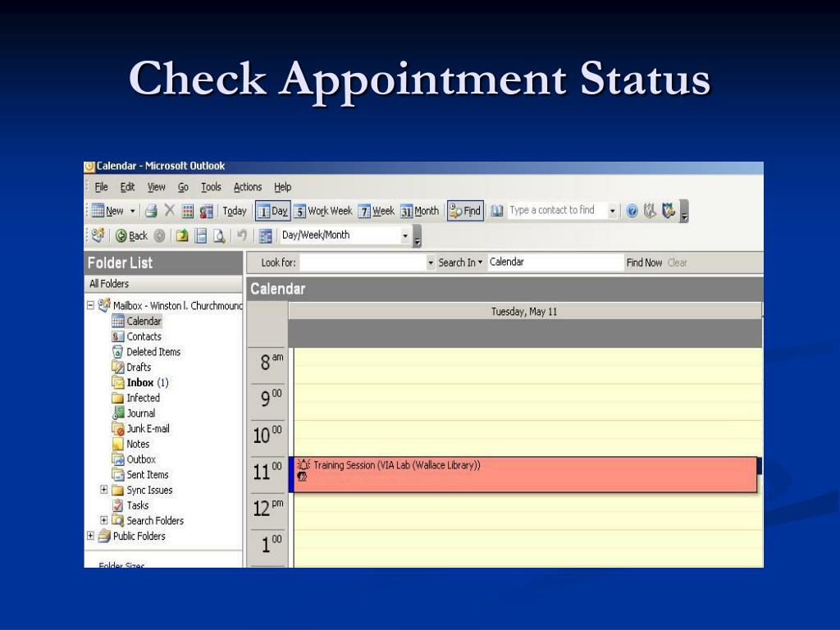The image size is (840, 630).
Task: Click the 'Type a contact to find' field
Action: click(x=557, y=210)
